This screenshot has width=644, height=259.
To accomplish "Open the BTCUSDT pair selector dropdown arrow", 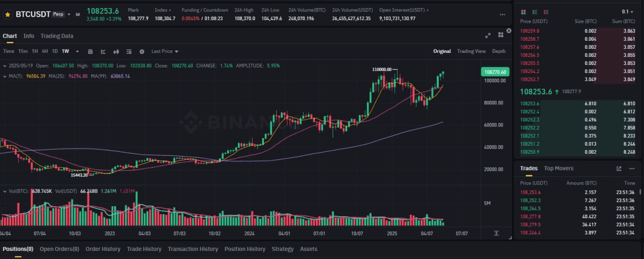I will (x=69, y=15).
